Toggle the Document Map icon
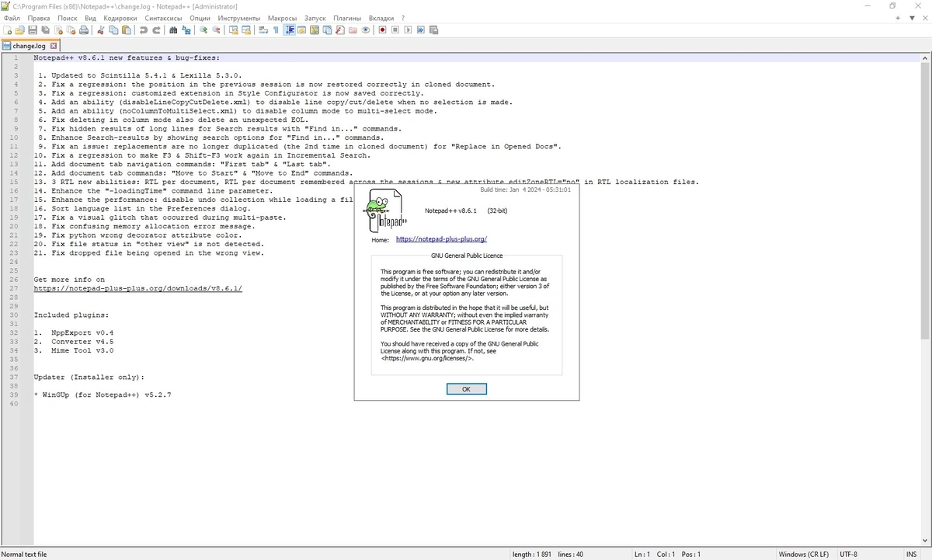 (315, 30)
